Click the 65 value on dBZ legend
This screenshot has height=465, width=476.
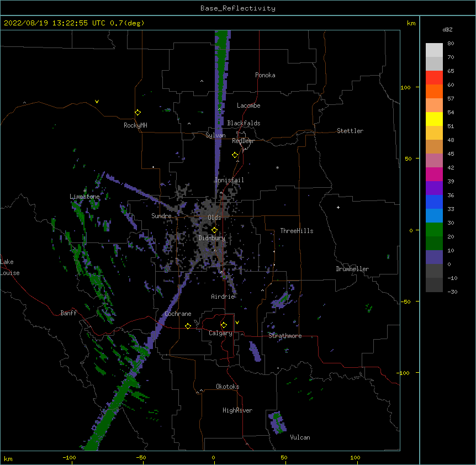coord(451,71)
